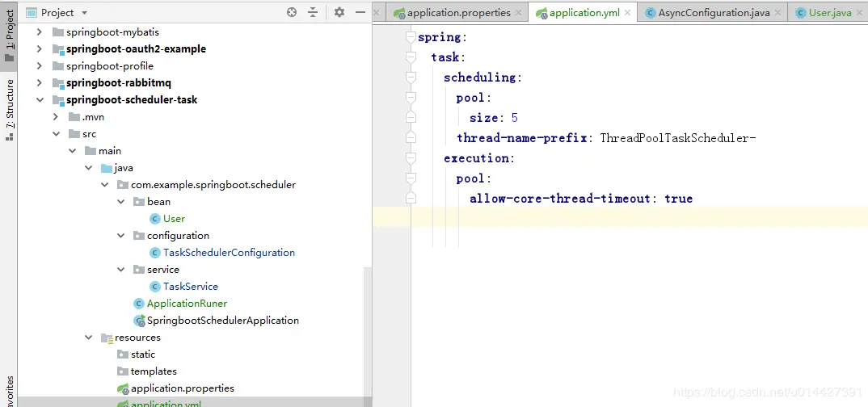Click the class icon beside User
868x407 pixels.
(x=155, y=218)
